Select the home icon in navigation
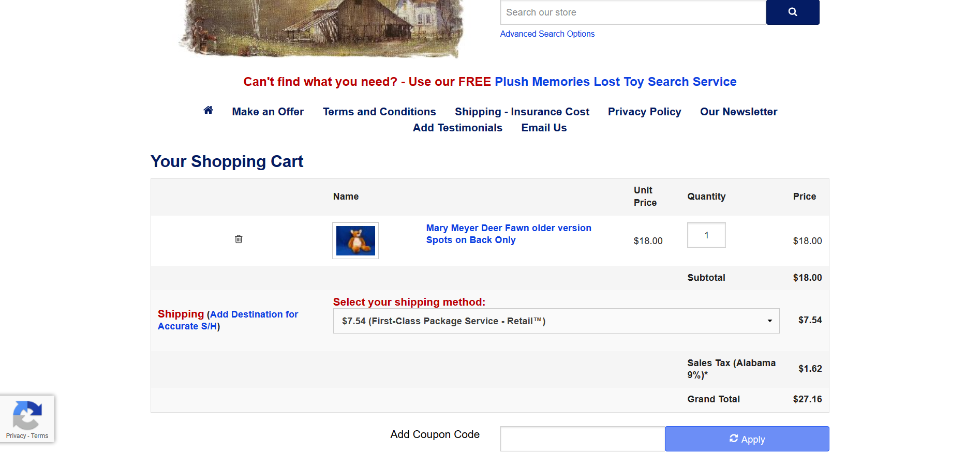This screenshot has width=980, height=453. (x=208, y=110)
